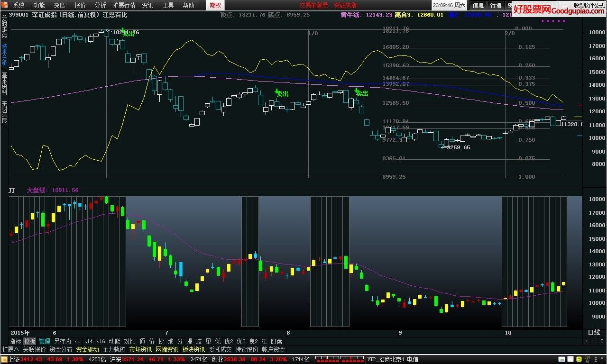Open the 持仓股份 tab
This screenshot has width=607, height=364.
pyautogui.click(x=247, y=350)
